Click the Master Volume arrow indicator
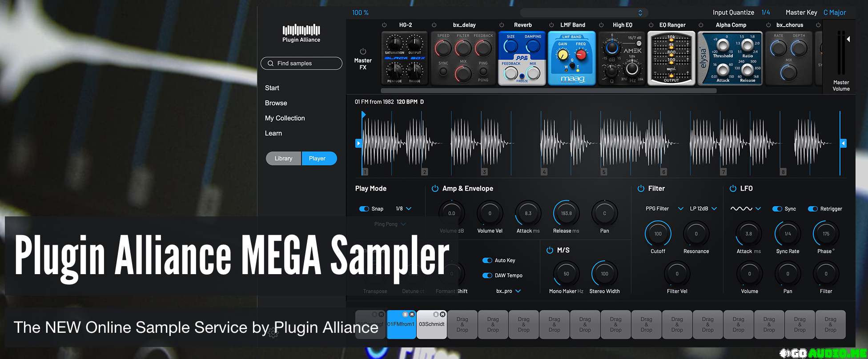 click(x=848, y=39)
